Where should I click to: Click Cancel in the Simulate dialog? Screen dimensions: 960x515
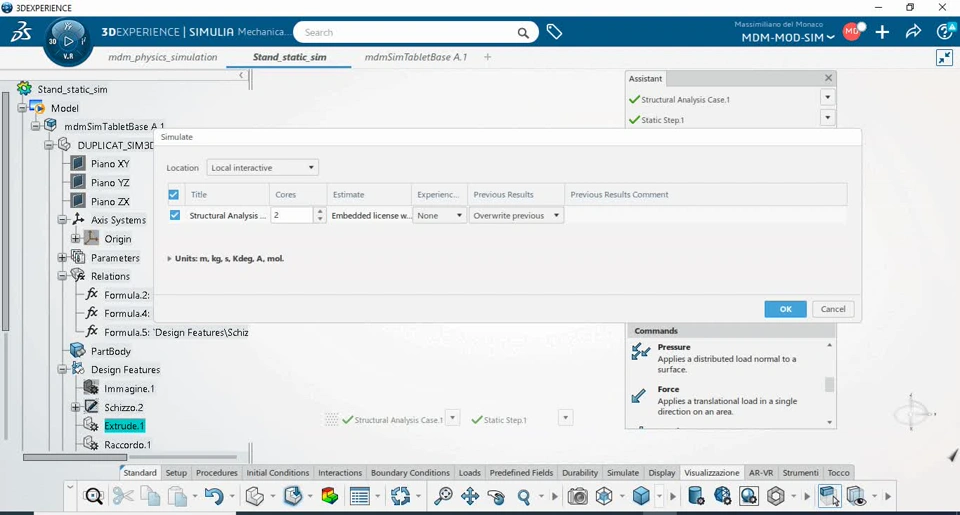(x=833, y=309)
